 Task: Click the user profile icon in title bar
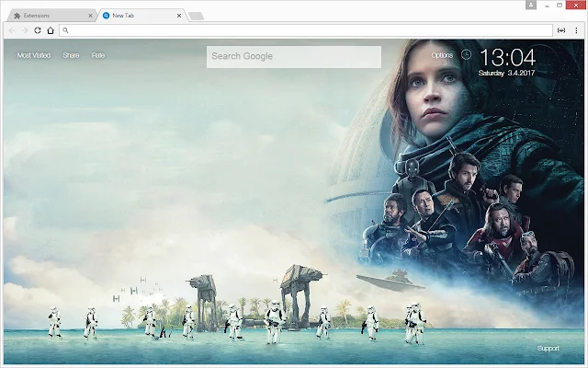click(531, 5)
